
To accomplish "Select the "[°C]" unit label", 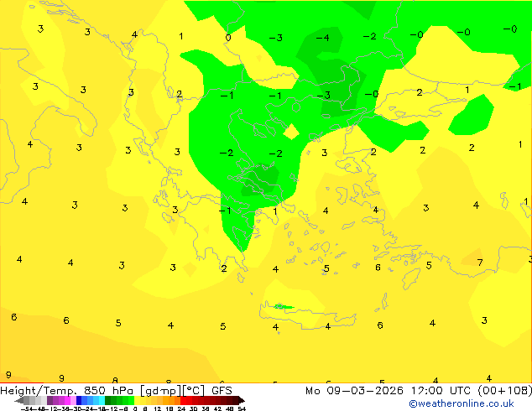I will click(195, 391).
